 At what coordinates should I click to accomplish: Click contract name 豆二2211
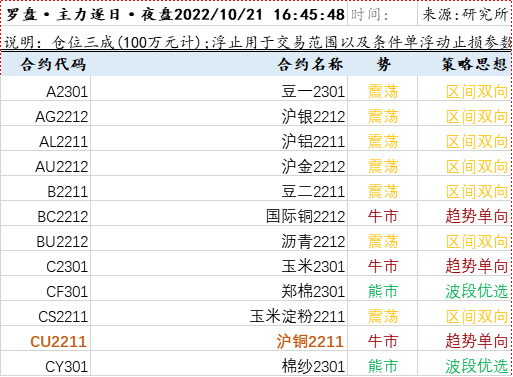(313, 191)
